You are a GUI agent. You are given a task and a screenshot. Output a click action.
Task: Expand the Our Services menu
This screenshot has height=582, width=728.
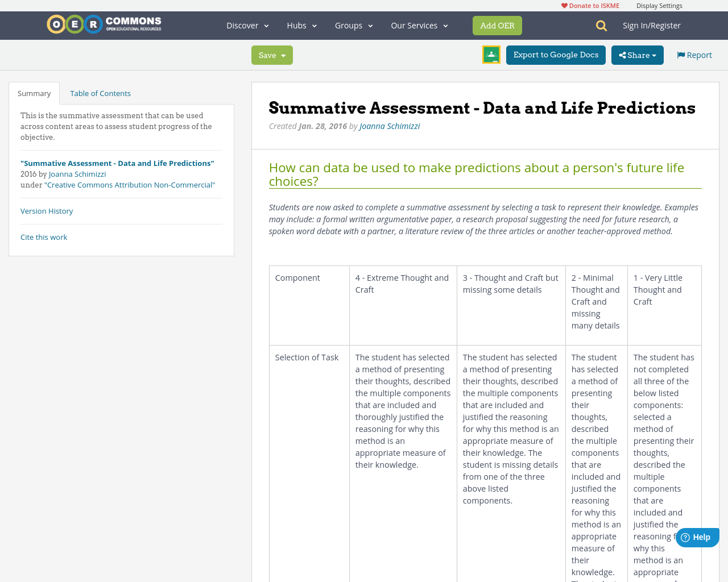pos(416,24)
